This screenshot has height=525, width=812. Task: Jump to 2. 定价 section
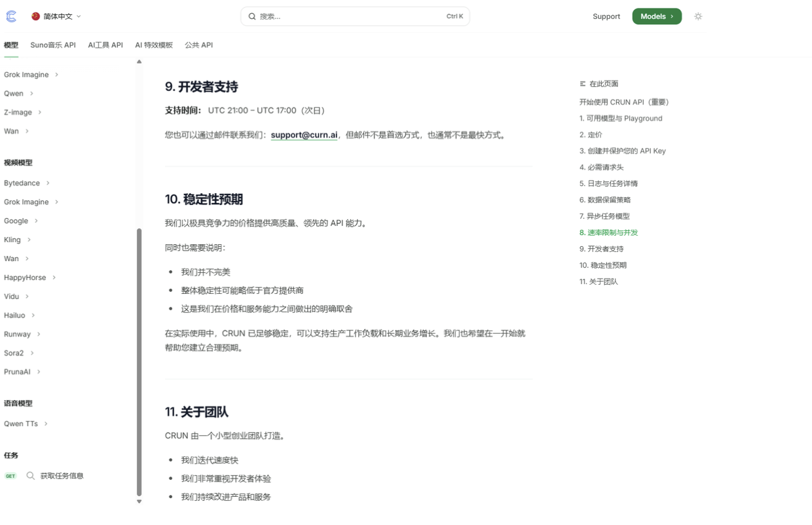click(x=591, y=135)
